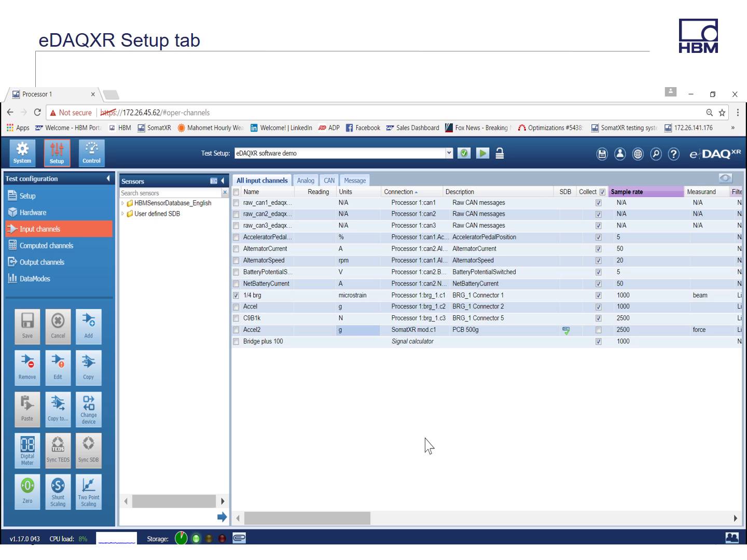
Task: Select the Accel2 row checkbox
Action: (236, 330)
